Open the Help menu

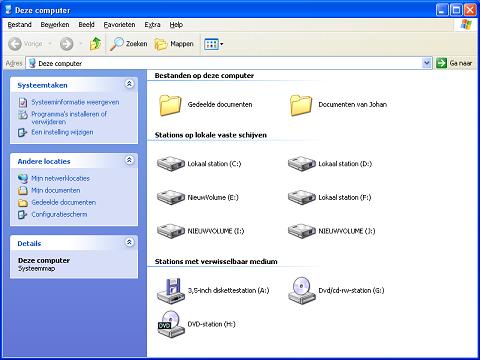pos(176,25)
